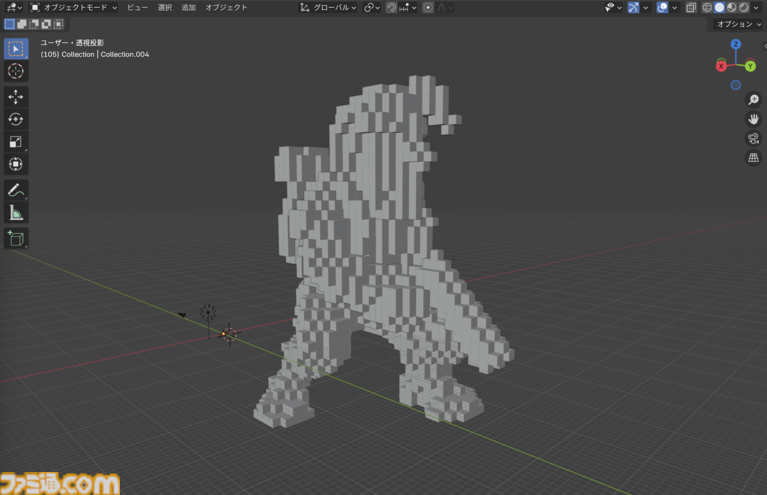767x495 pixels.
Task: Toggle proportional editing button
Action: point(428,7)
